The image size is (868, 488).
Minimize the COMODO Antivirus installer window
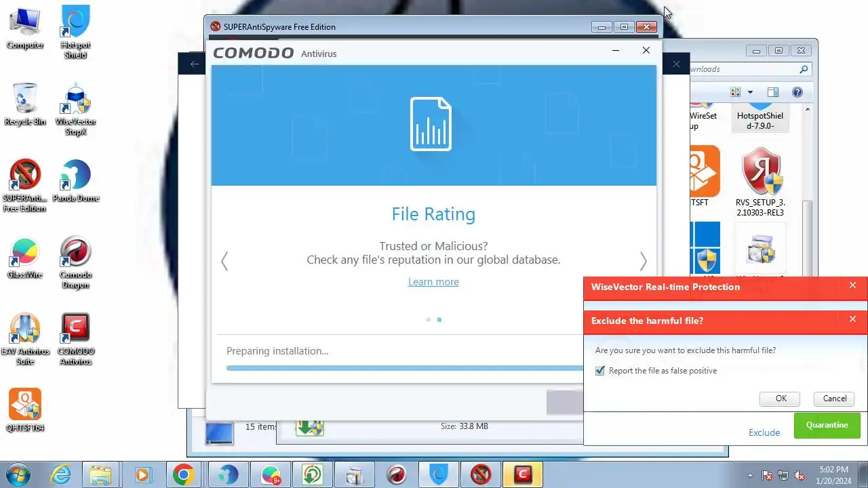click(x=615, y=51)
